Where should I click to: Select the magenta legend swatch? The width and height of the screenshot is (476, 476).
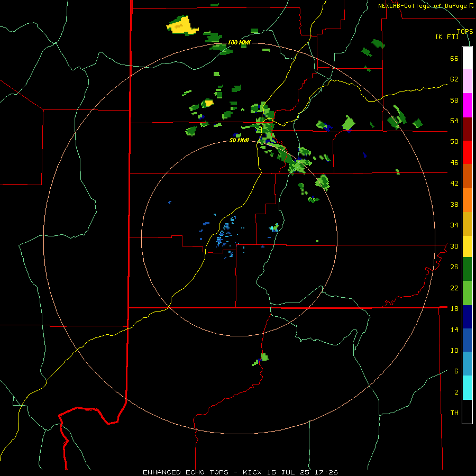point(467,105)
